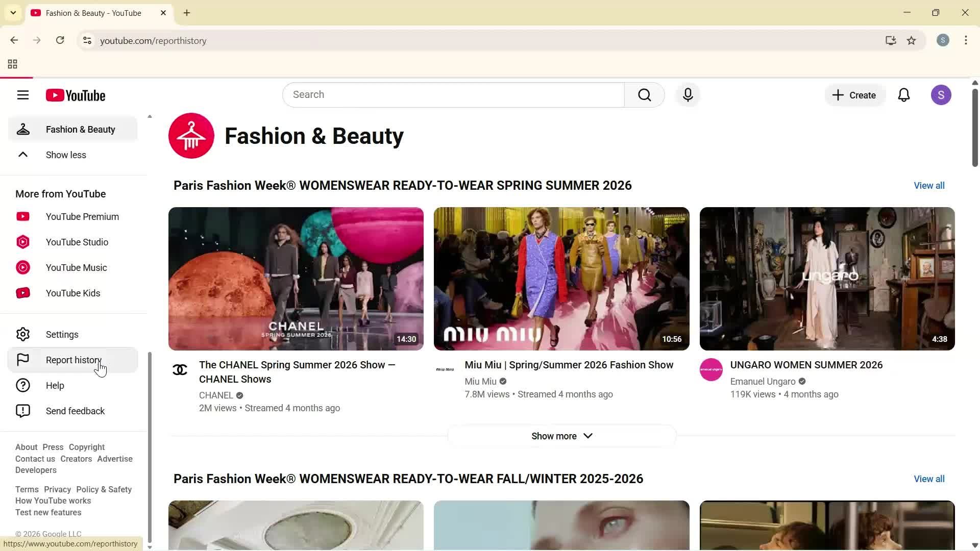Expand more videos with Show more
The image size is (980, 551).
pyautogui.click(x=561, y=436)
